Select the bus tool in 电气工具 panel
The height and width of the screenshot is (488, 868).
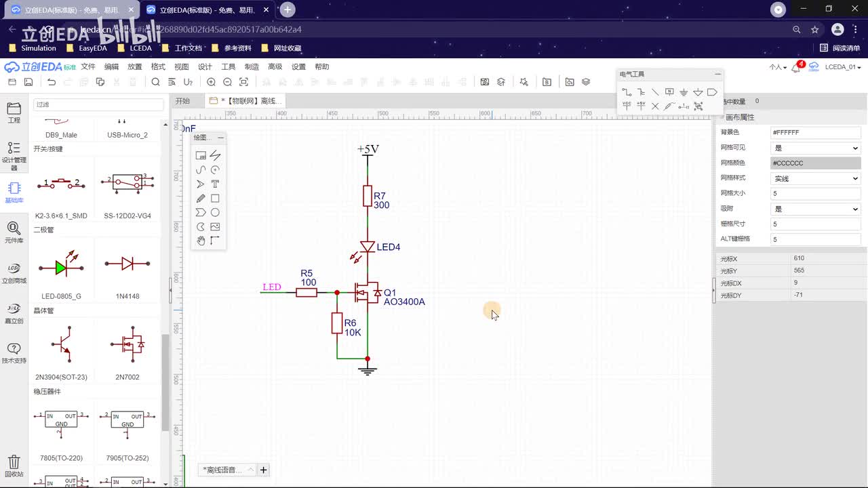point(641,92)
